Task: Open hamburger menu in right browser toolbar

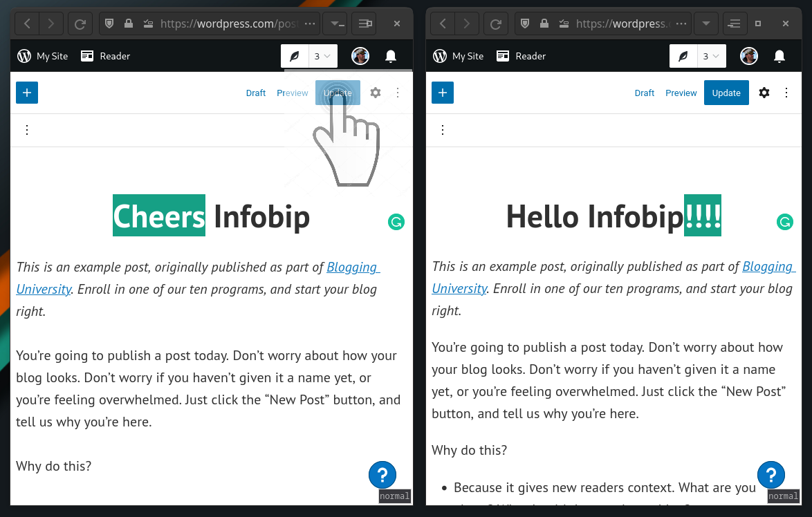Action: (x=734, y=23)
